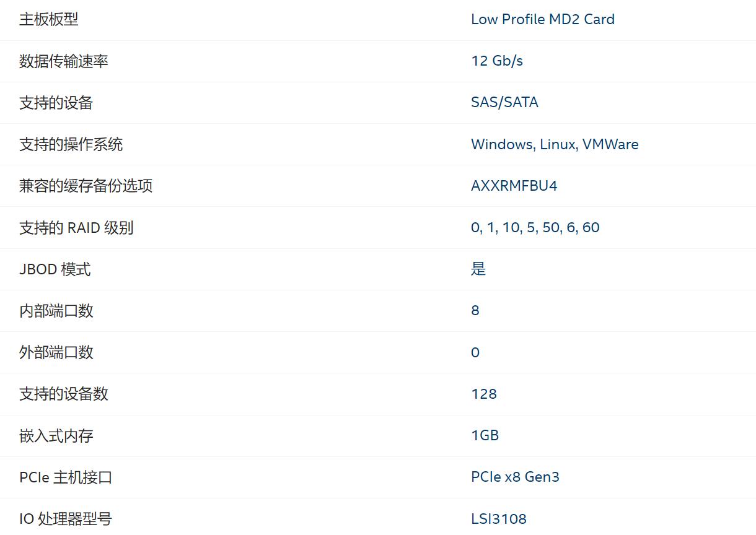Image resolution: width=756 pixels, height=535 pixels.
Task: Select the 内部端口数 label
Action: [56, 310]
